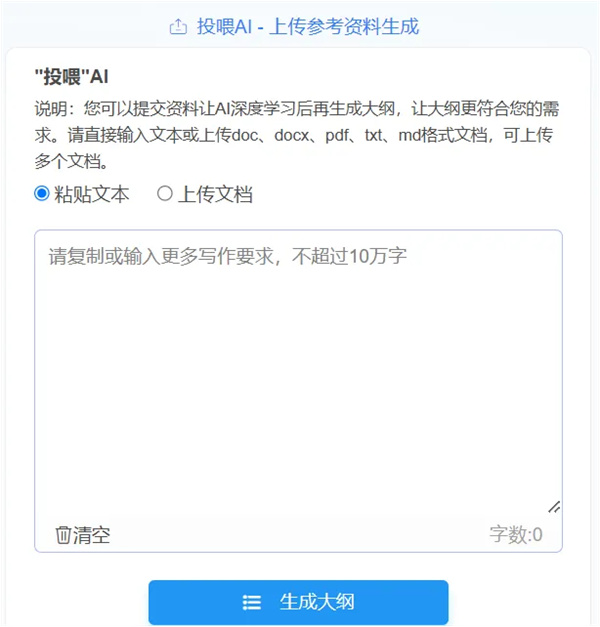600x627 pixels.
Task: Click the trash can icon beside 清空
Action: (63, 535)
